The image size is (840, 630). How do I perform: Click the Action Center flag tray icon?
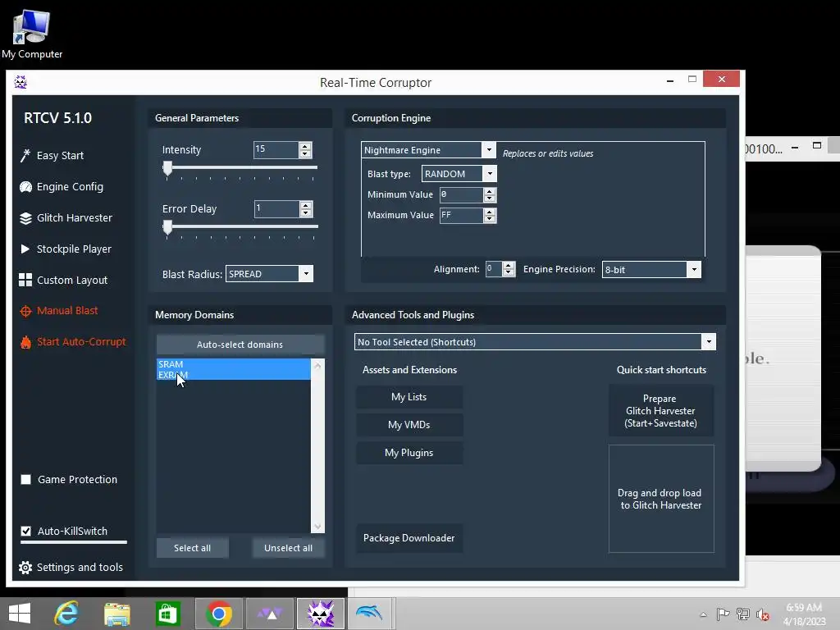tap(724, 614)
